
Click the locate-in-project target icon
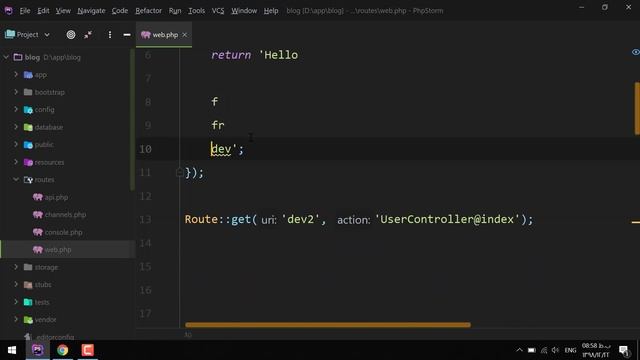click(x=71, y=35)
